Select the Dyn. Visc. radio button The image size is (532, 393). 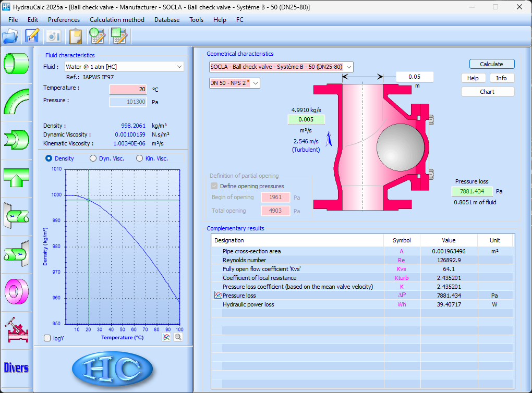tap(93, 158)
